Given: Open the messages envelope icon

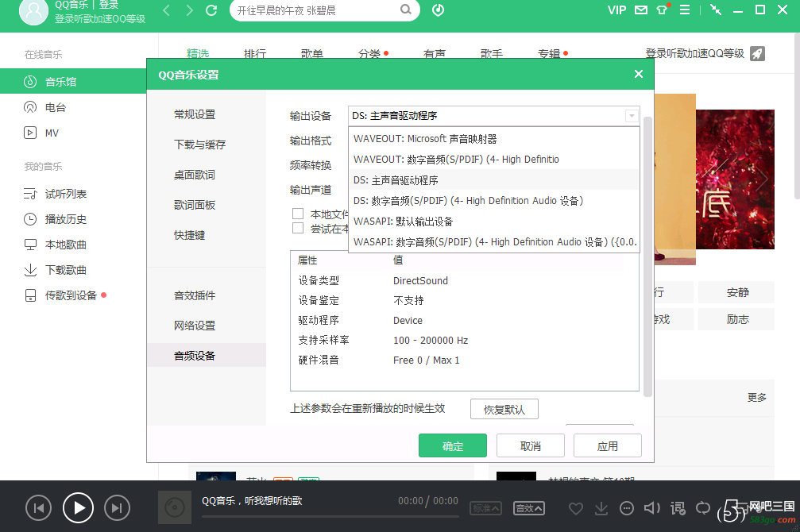Looking at the screenshot, I should pos(641,10).
